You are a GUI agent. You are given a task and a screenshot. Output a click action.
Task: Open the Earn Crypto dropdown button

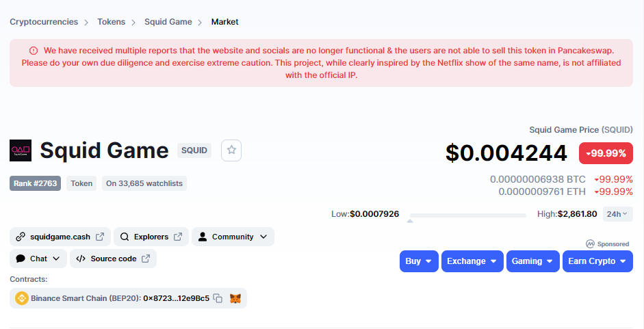tap(597, 261)
